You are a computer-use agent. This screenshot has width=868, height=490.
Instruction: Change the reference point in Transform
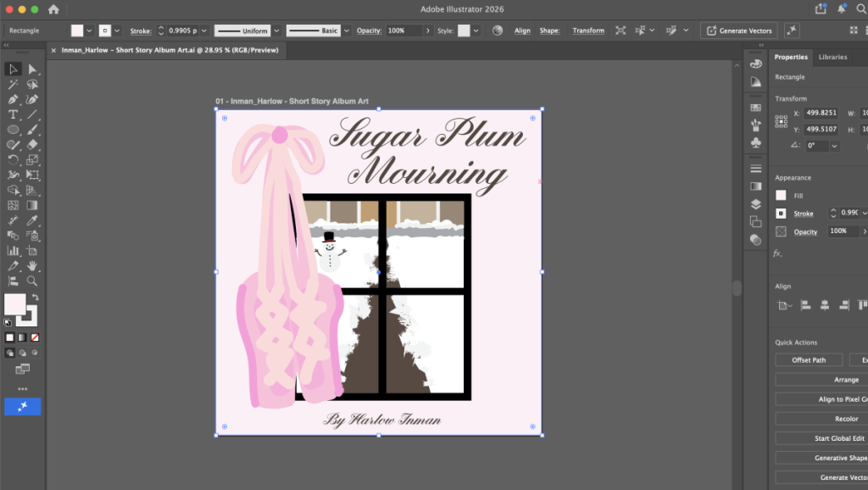781,121
